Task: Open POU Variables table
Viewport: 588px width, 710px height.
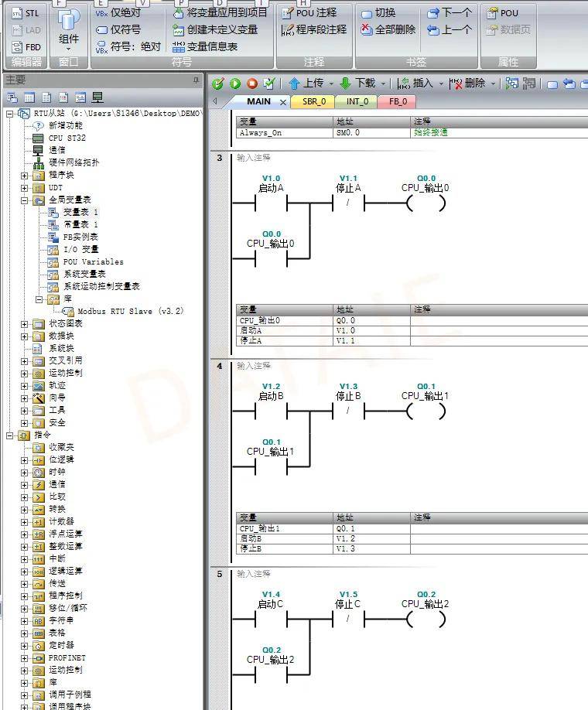Action: (93, 261)
